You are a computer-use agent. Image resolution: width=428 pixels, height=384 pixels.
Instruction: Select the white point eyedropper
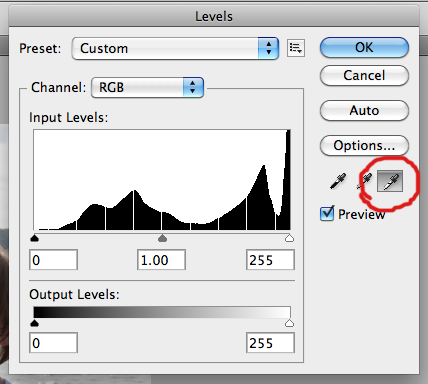[390, 181]
